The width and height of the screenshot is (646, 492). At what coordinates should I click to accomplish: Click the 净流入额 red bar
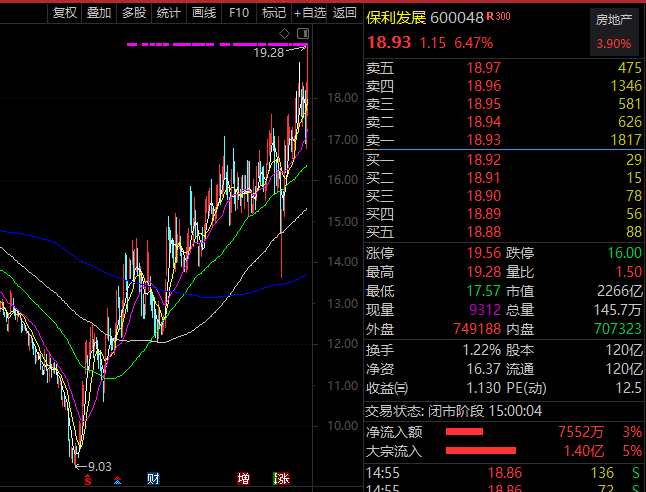click(x=464, y=432)
